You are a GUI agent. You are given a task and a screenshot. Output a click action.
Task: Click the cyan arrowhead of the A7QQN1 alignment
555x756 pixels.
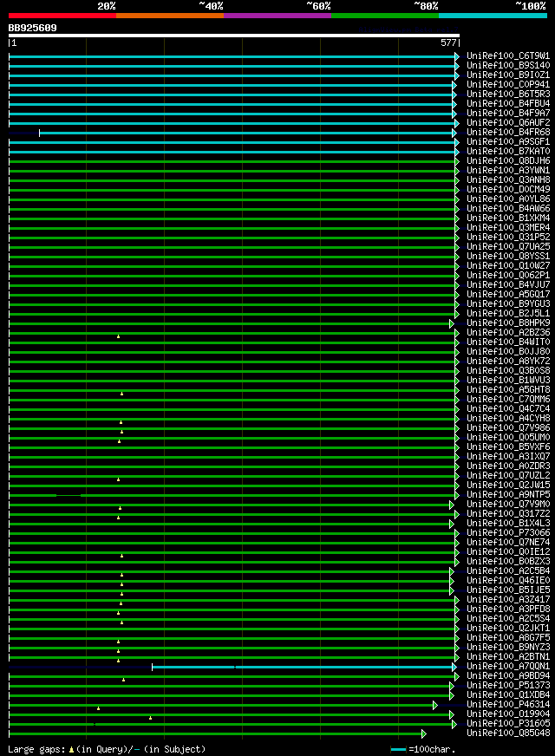tap(454, 668)
